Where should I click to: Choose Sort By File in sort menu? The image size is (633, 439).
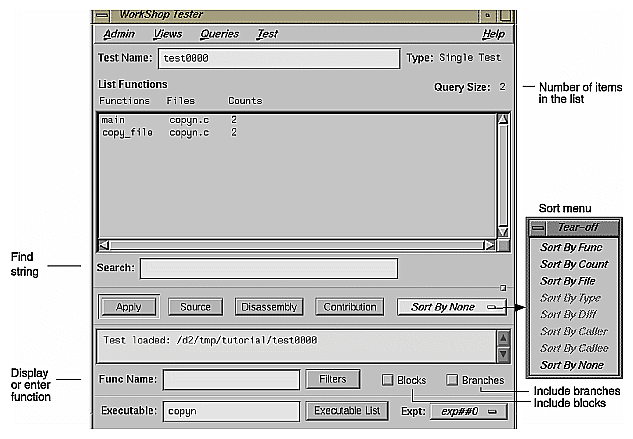(568, 281)
